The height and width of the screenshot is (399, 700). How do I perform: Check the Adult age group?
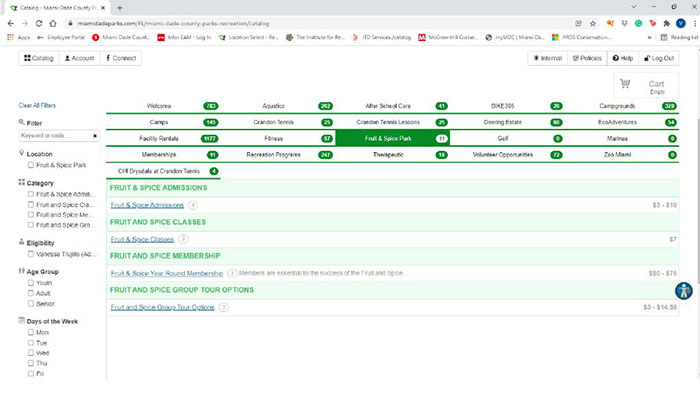[31, 293]
